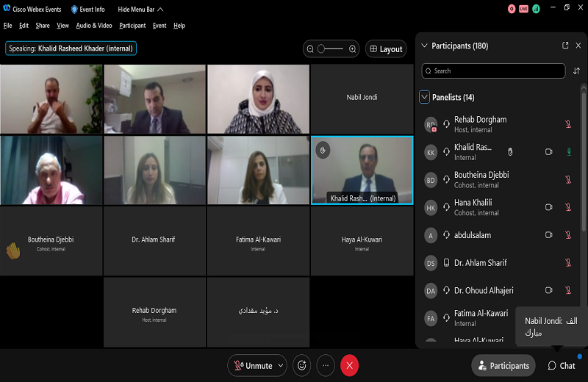Click the video zoom slider
588x382 pixels.
coord(331,49)
